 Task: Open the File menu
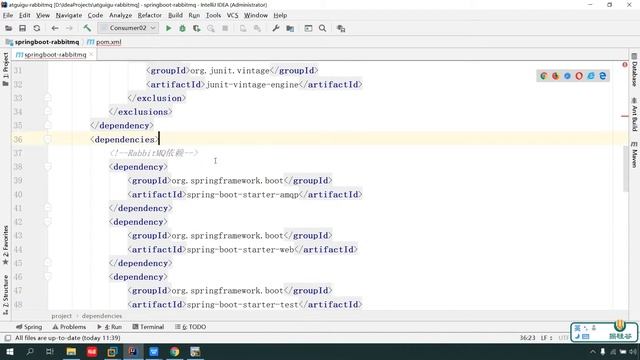[8, 15]
